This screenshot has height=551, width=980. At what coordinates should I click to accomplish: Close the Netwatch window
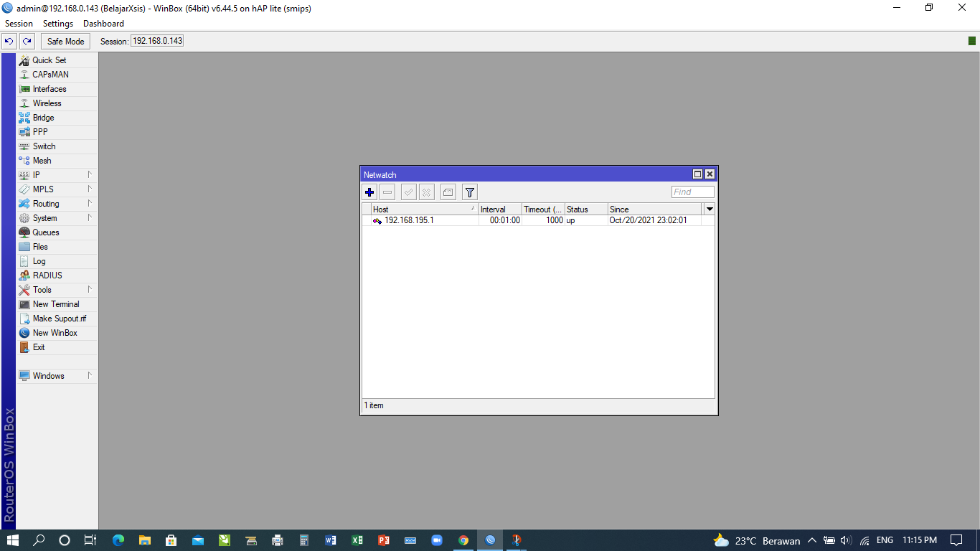(710, 174)
